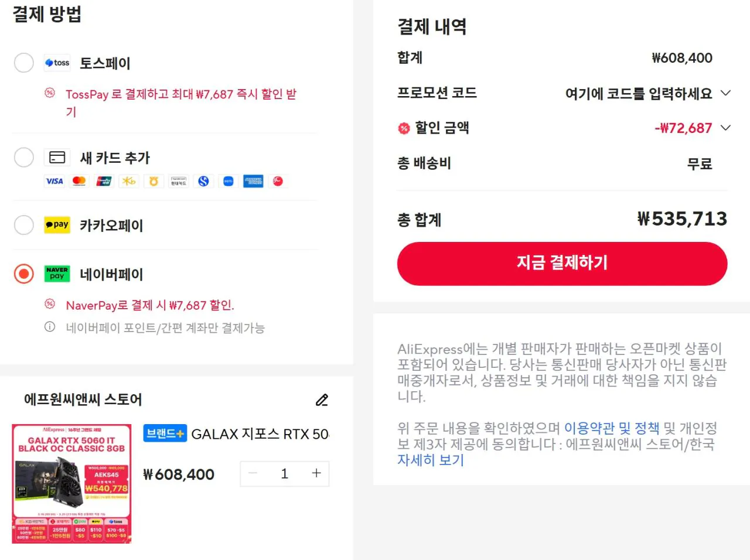750x560 pixels.
Task: Click the VISA card logo
Action: click(54, 182)
